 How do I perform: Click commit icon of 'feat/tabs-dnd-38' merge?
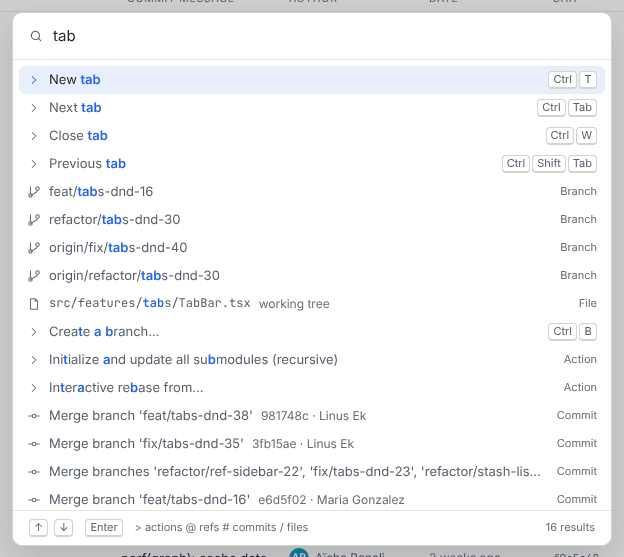34,416
